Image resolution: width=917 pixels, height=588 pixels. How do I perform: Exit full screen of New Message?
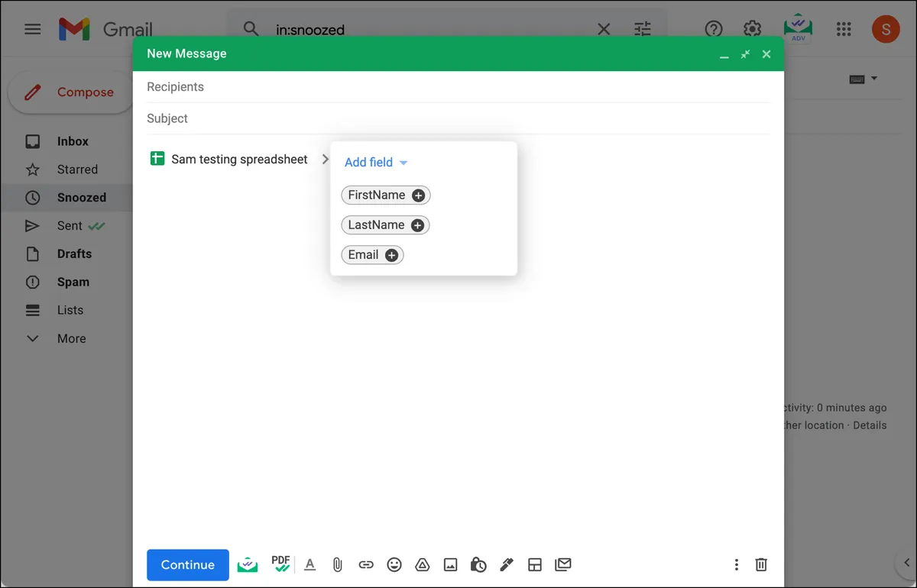(x=745, y=54)
